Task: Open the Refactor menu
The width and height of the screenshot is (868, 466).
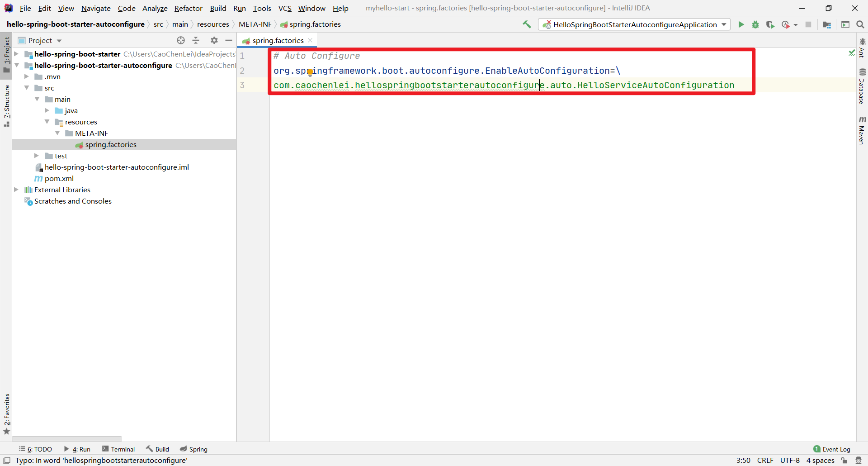Action: (x=189, y=8)
